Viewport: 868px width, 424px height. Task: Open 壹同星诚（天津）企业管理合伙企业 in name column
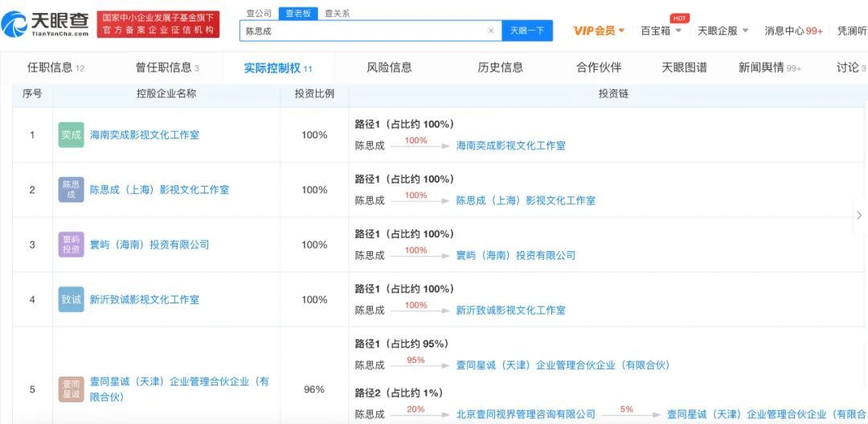pyautogui.click(x=179, y=389)
